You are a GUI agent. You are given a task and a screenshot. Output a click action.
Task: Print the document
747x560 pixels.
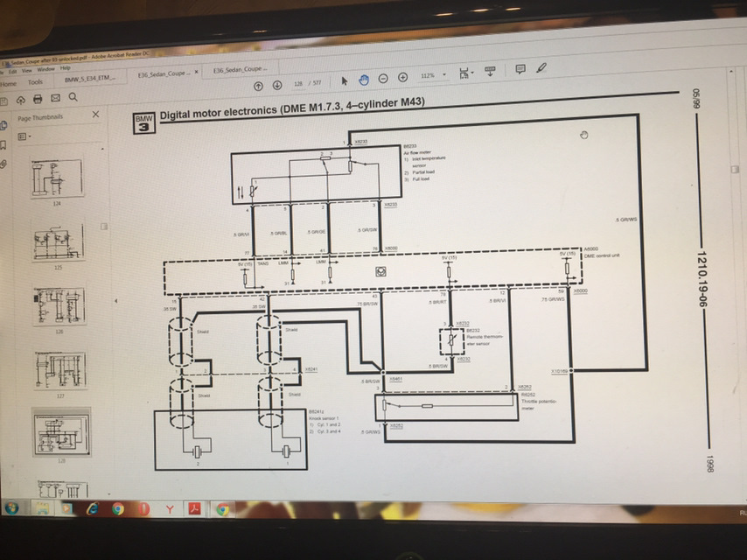pos(38,99)
